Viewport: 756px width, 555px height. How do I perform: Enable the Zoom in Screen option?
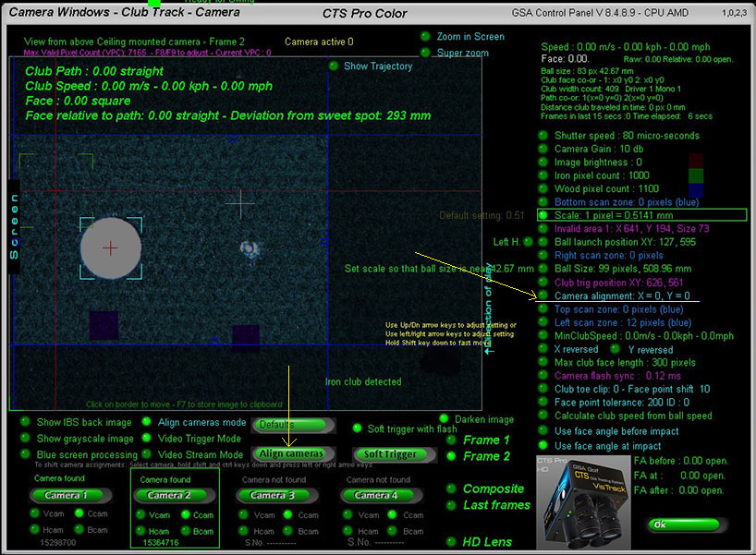pyautogui.click(x=425, y=37)
